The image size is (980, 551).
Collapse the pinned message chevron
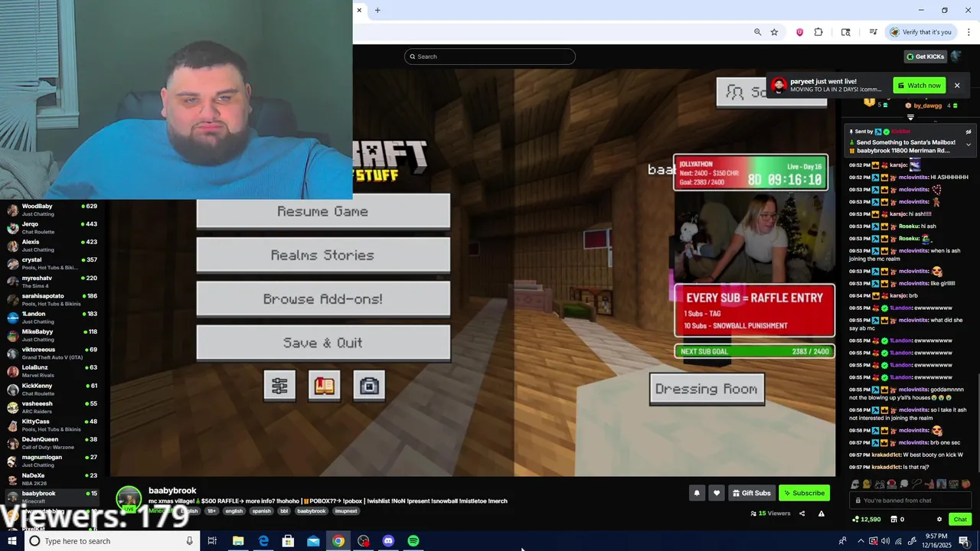(969, 145)
